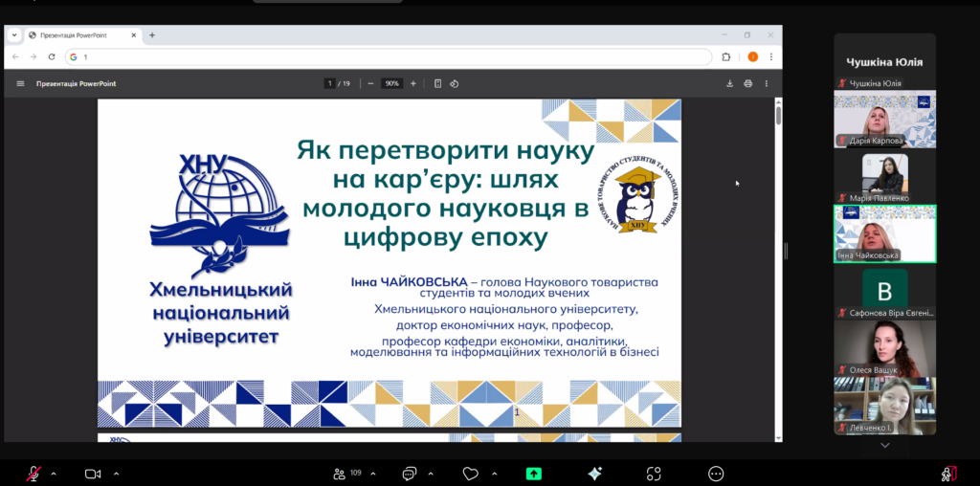Image resolution: width=980 pixels, height=486 pixels.
Task: Click scrollbar down arrow in PDF viewer
Action: 778,438
